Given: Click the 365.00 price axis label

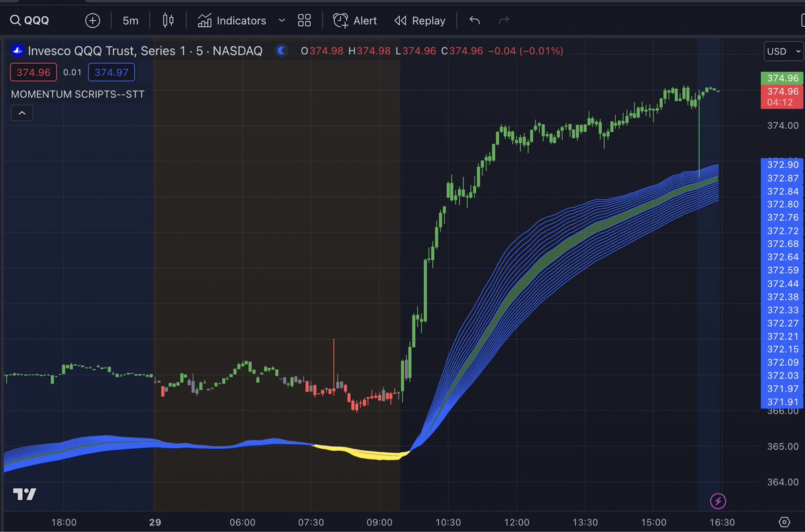Looking at the screenshot, I should pos(783,446).
